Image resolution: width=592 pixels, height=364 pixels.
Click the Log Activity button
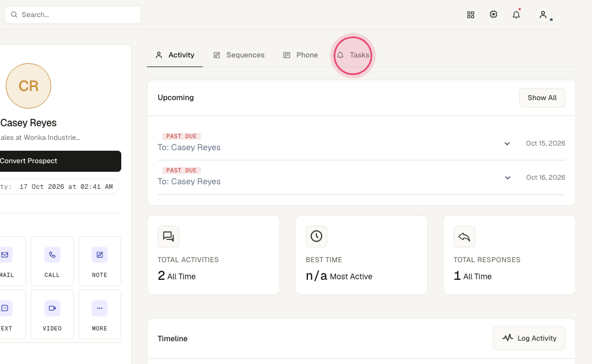point(529,338)
